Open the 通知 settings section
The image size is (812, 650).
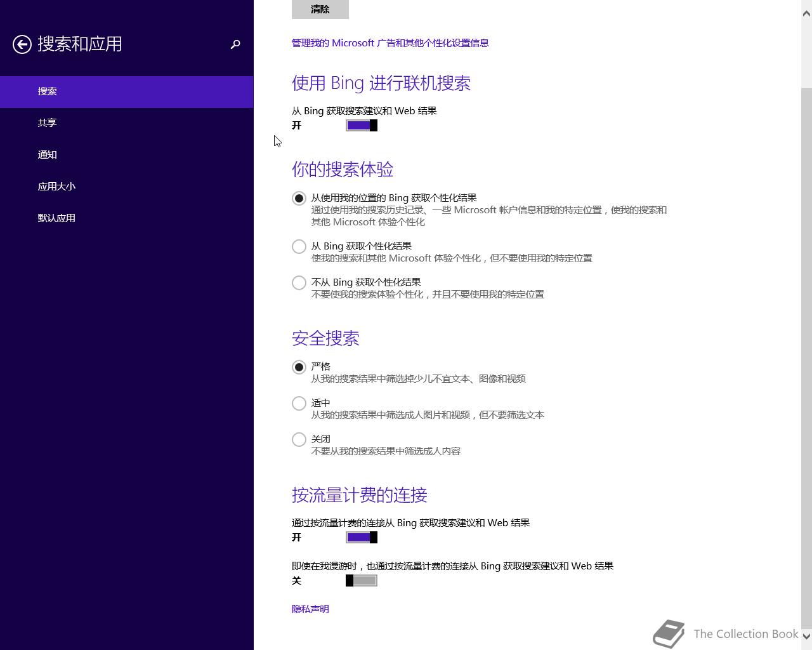pos(127,155)
